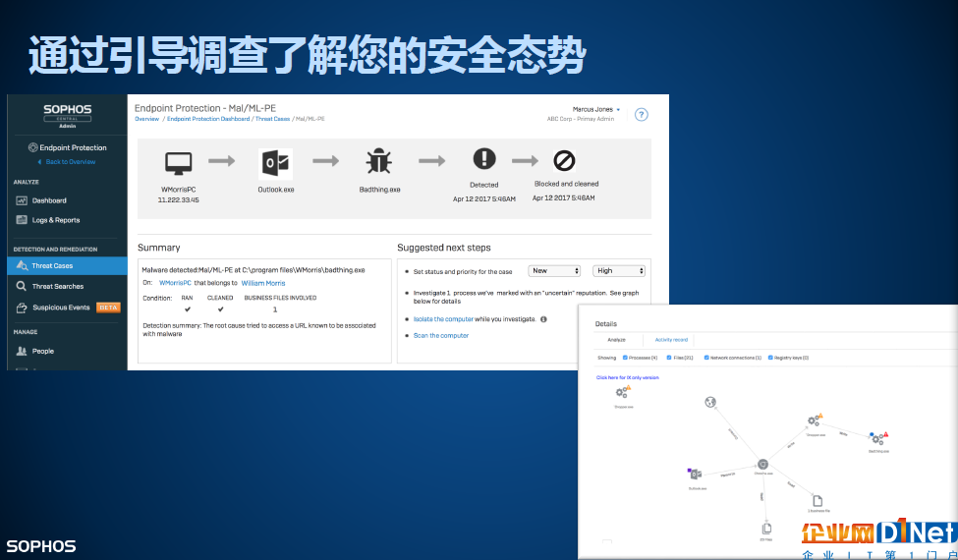Open the Suspicious Events icon

[22, 308]
